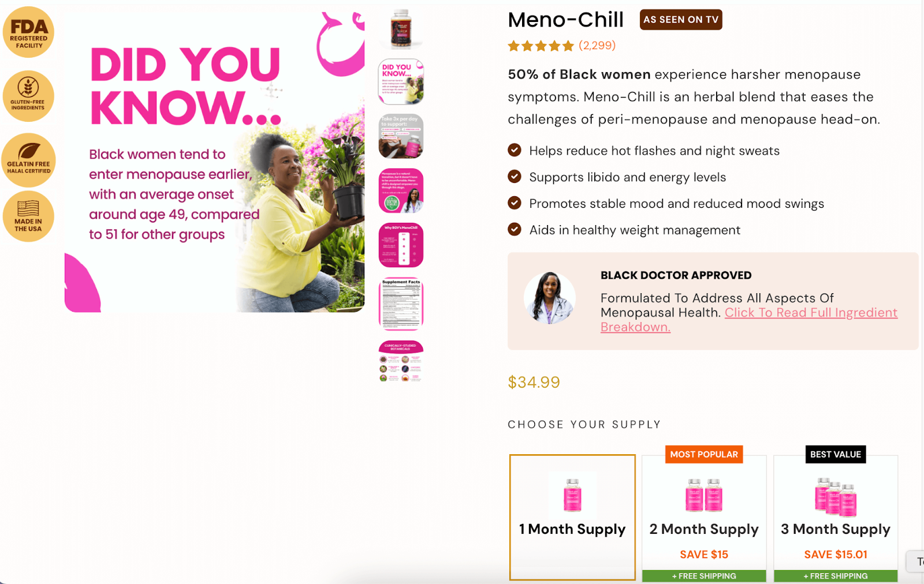
Task: Click the Made in the USA badge
Action: (28, 216)
